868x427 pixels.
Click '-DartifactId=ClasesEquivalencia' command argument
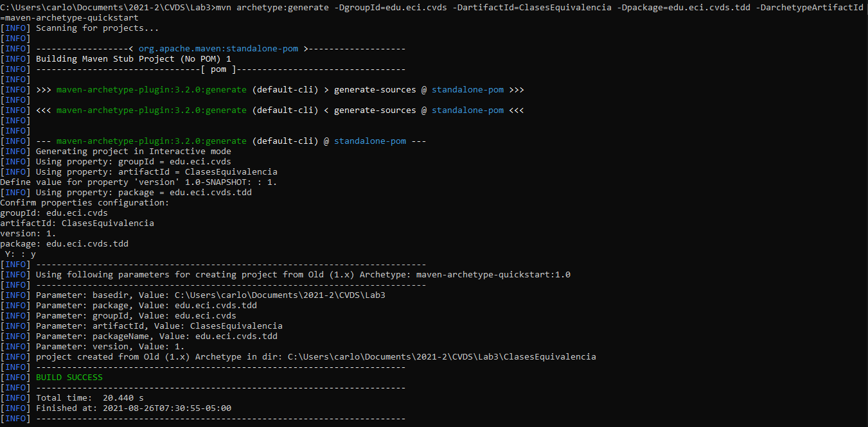click(532, 8)
